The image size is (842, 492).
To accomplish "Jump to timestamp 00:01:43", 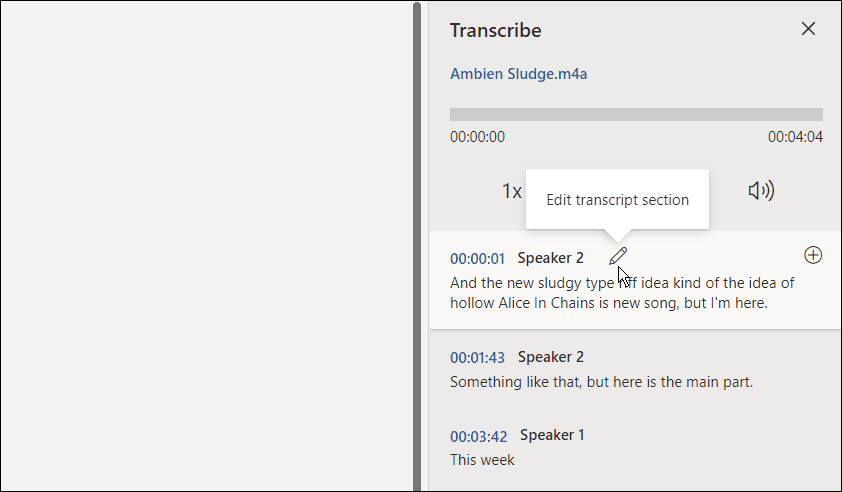I will (477, 357).
